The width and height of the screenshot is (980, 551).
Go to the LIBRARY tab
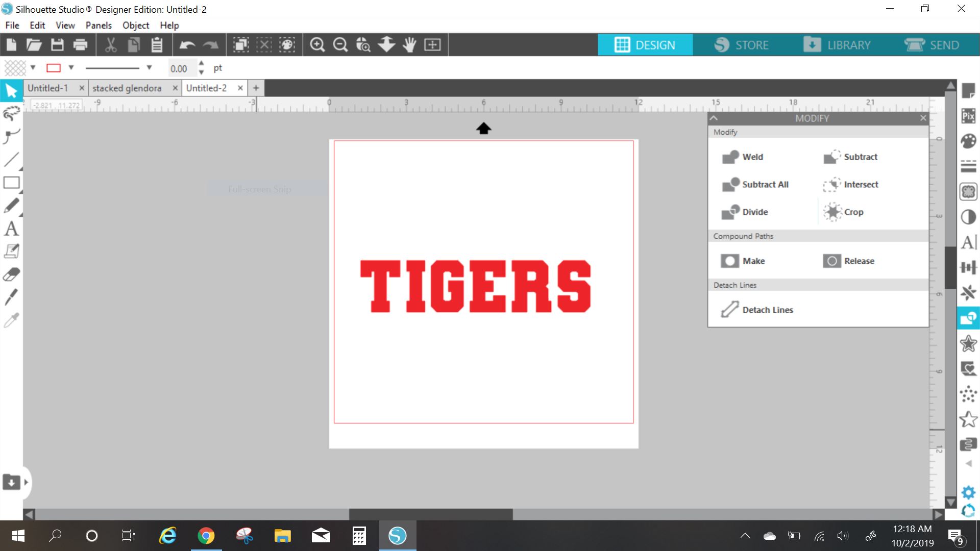(837, 45)
